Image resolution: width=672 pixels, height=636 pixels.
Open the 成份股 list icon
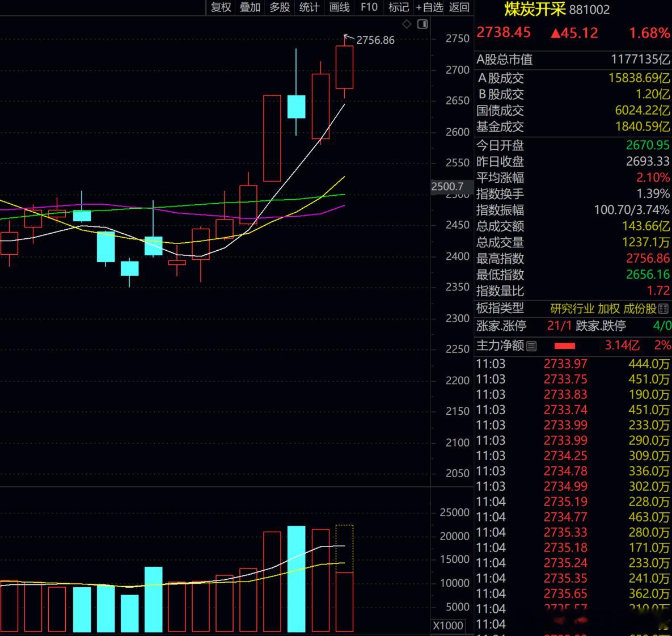663,309
